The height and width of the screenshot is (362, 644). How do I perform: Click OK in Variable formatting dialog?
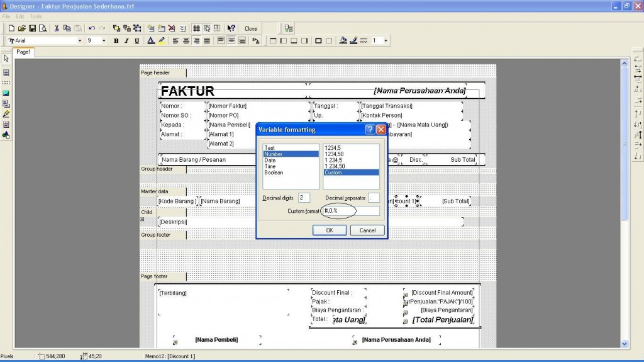pos(330,230)
